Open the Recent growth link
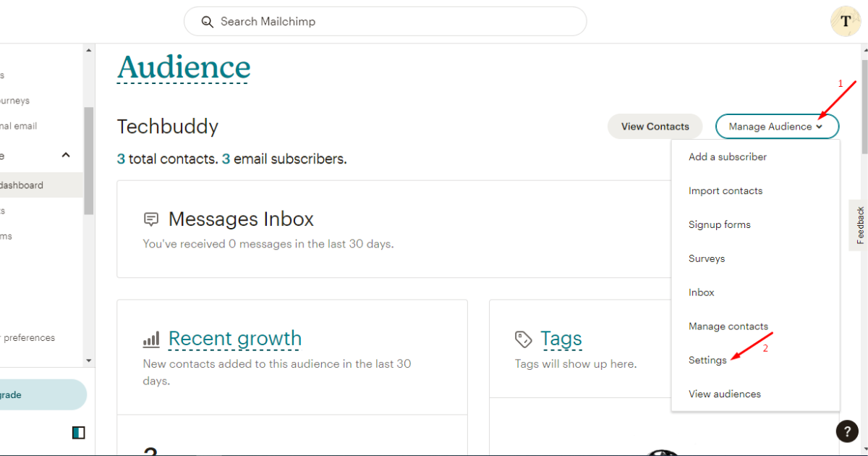 (235, 339)
